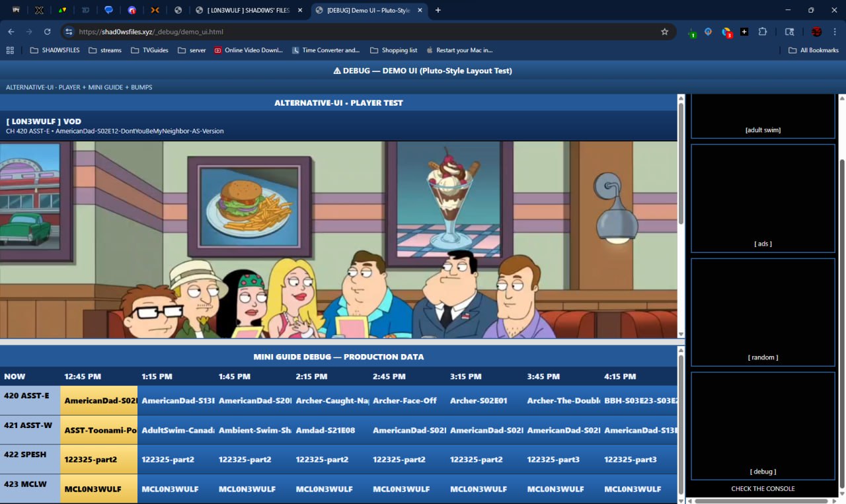Reload the page with the refresh icon

point(47,32)
